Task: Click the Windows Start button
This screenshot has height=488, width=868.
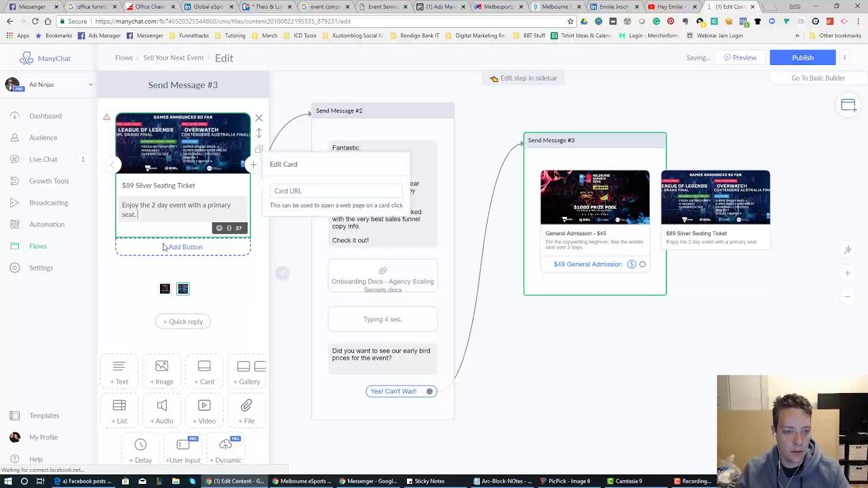Action: click(7, 481)
